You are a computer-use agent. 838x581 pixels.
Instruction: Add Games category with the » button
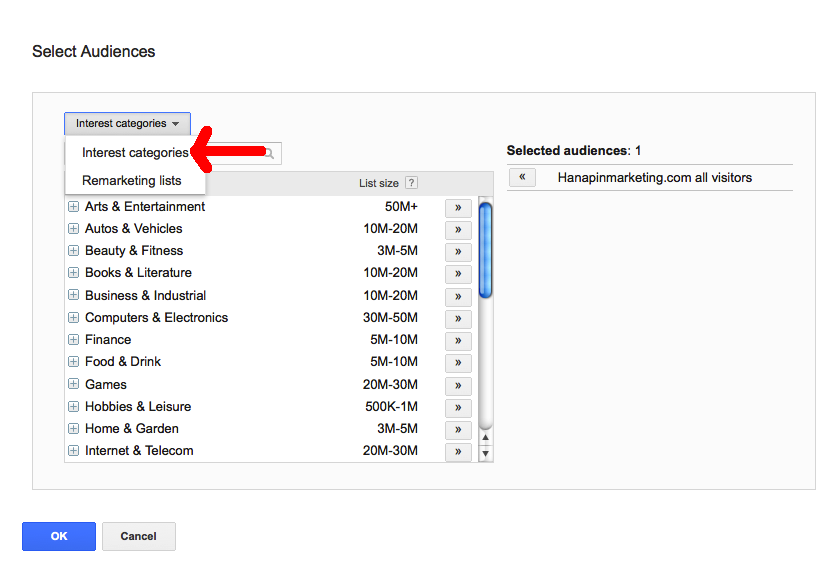click(x=457, y=385)
